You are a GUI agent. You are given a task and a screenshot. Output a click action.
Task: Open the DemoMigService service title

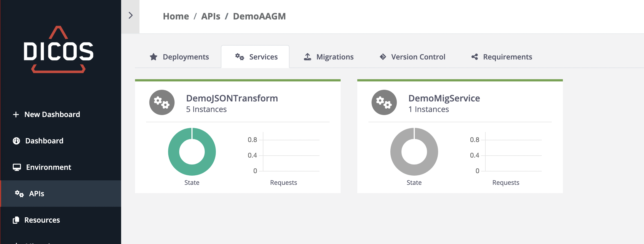(444, 98)
